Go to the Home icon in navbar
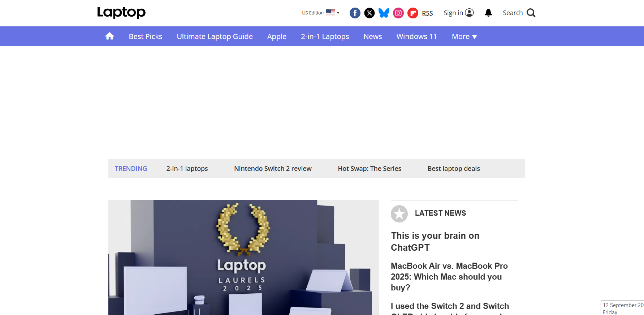 click(x=109, y=36)
